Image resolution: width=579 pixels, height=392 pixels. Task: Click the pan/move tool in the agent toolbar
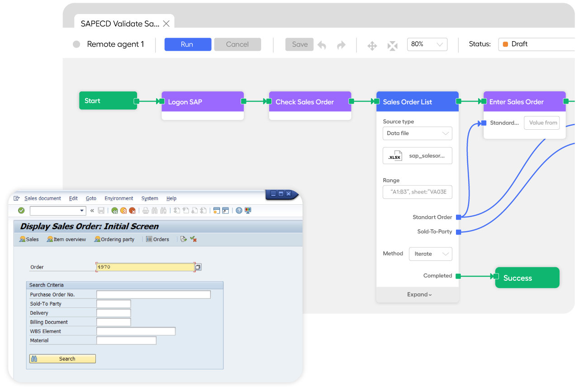pos(372,44)
